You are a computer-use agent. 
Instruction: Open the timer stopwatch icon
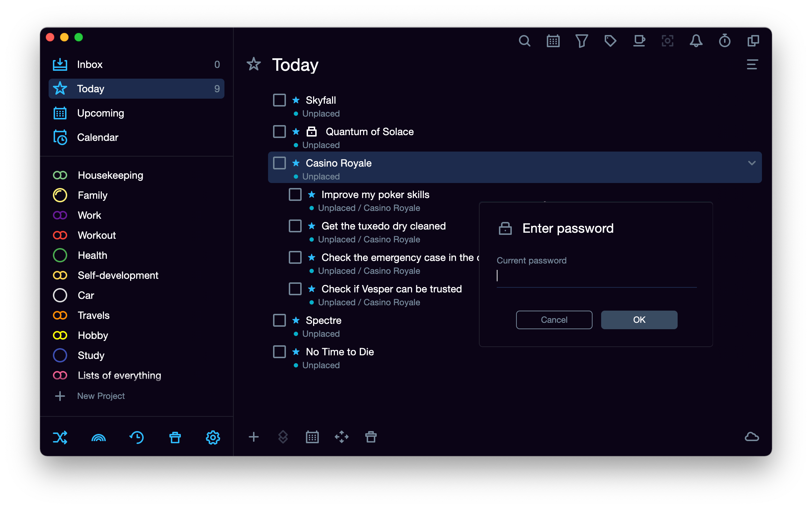point(724,41)
